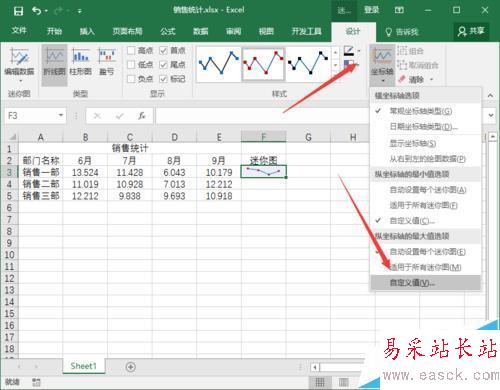Image resolution: width=500 pixels, height=390 pixels.
Task: Click the Ungroup (取消组合) icon
Action: (402, 65)
